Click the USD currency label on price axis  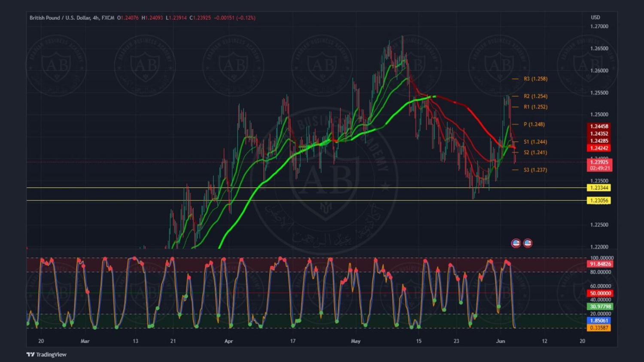point(595,17)
